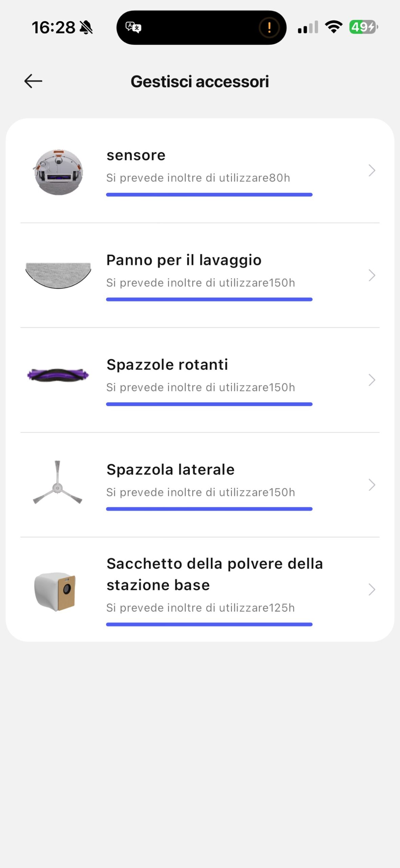Tap the robot vacuum sensor image
Viewport: 400px width, 868px height.
[x=59, y=172]
